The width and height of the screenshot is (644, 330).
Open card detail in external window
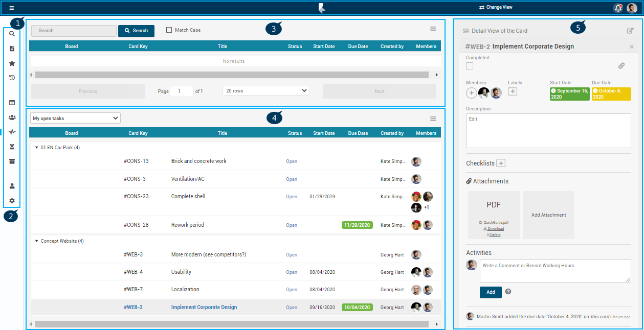pos(630,31)
